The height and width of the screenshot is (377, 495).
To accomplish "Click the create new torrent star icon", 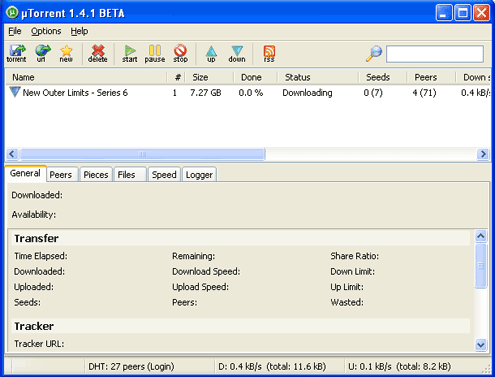I will coord(66,53).
